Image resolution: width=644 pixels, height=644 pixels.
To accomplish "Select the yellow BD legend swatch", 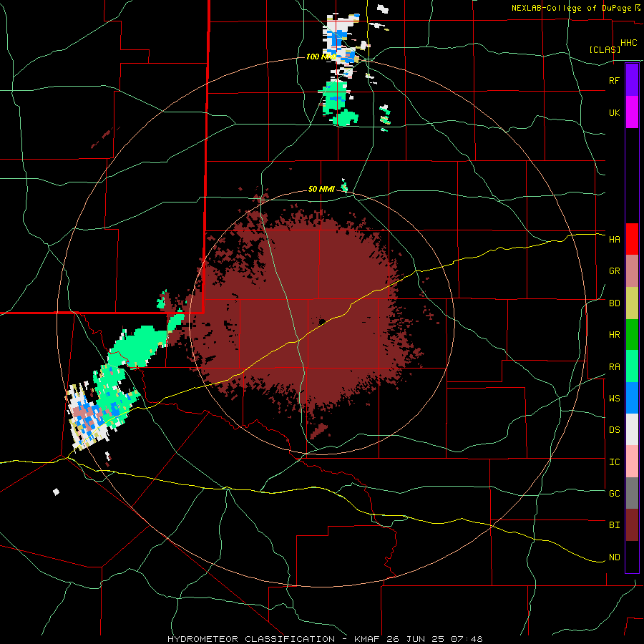I will [x=632, y=303].
